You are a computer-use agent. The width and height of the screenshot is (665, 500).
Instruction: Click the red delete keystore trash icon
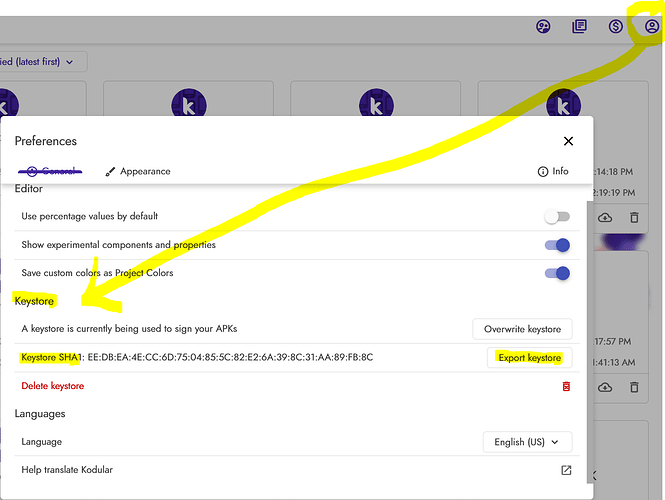click(566, 386)
